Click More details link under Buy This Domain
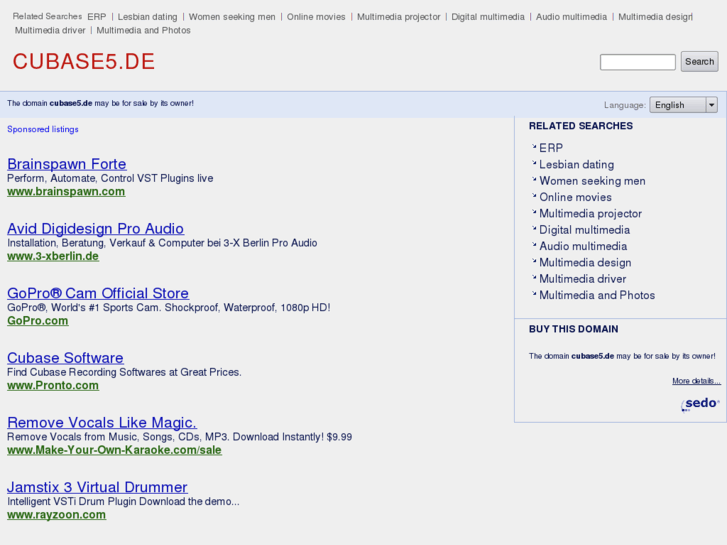The height and width of the screenshot is (545, 727). coord(696,381)
